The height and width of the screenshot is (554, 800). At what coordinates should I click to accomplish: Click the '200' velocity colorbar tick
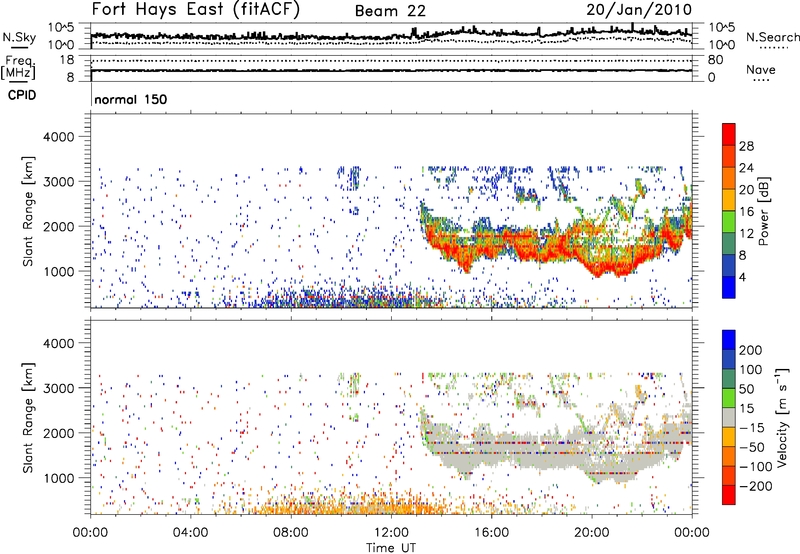tap(751, 350)
